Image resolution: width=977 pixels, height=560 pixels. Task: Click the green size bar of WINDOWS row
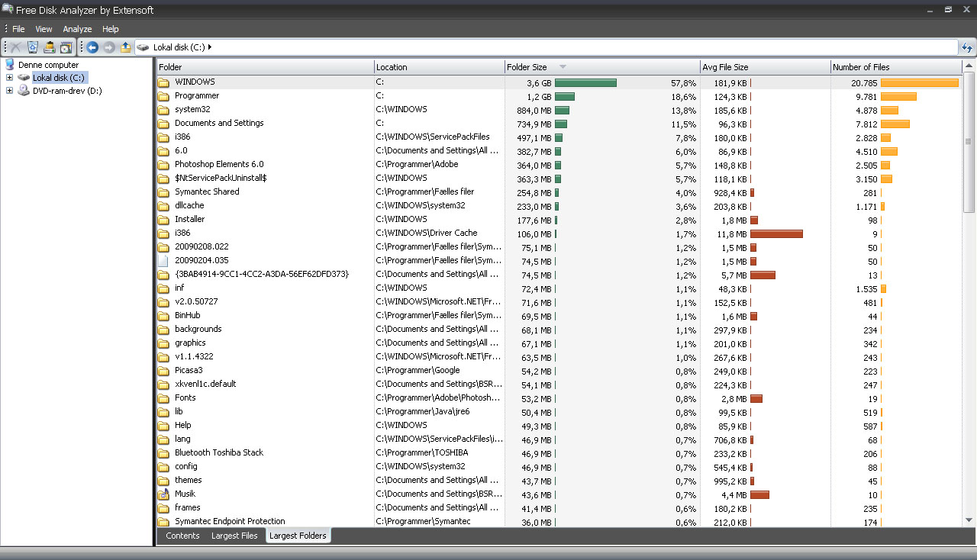[x=585, y=82]
